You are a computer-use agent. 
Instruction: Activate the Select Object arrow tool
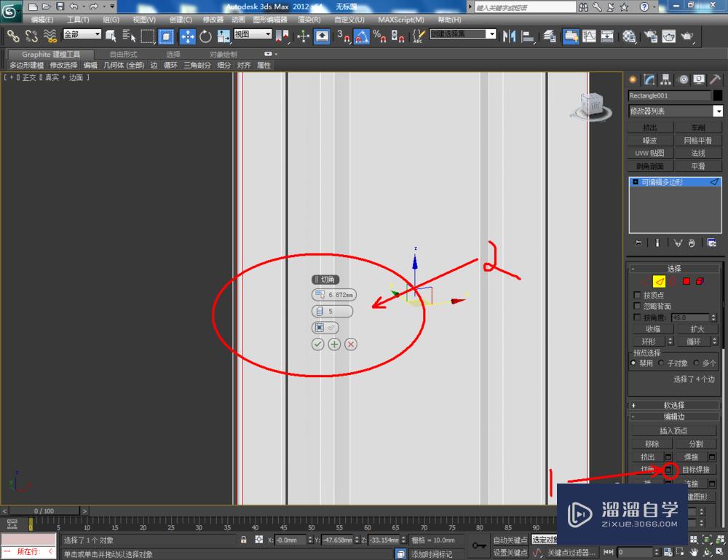tap(111, 36)
